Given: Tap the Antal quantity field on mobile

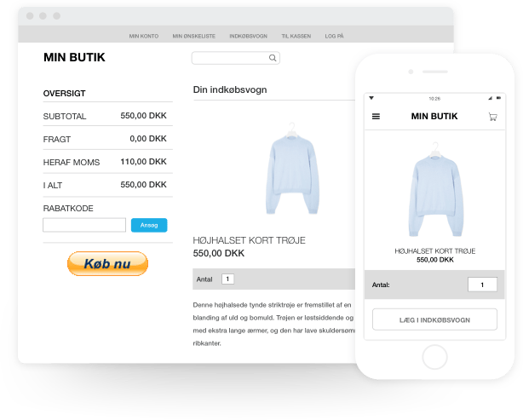Looking at the screenshot, I should tap(482, 285).
